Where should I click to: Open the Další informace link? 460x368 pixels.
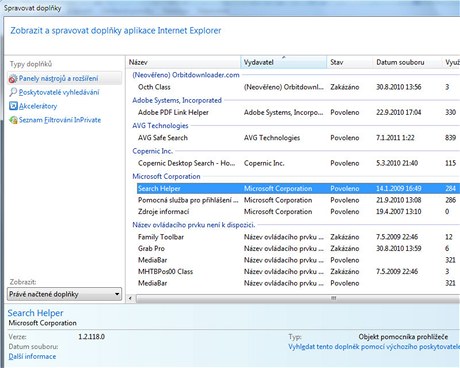32,357
